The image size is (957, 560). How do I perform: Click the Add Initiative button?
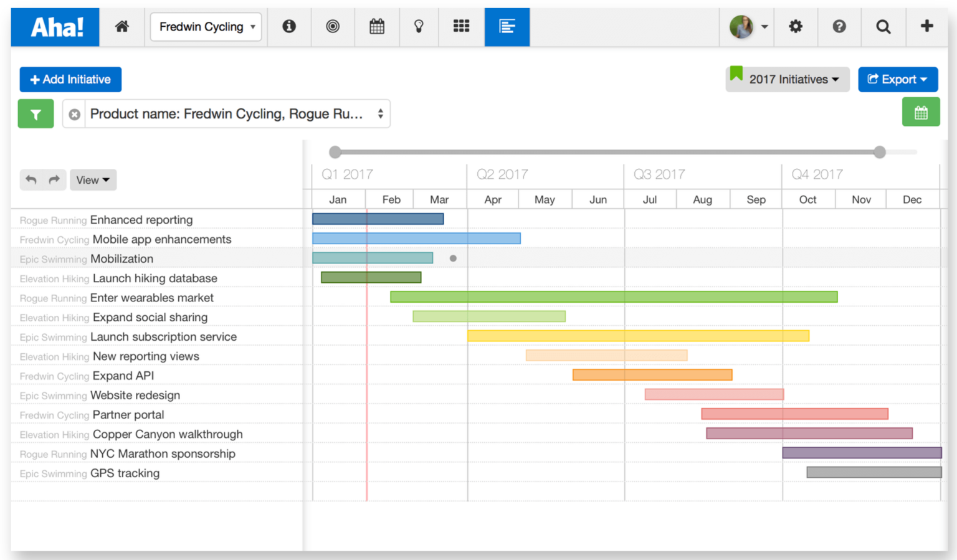70,79
